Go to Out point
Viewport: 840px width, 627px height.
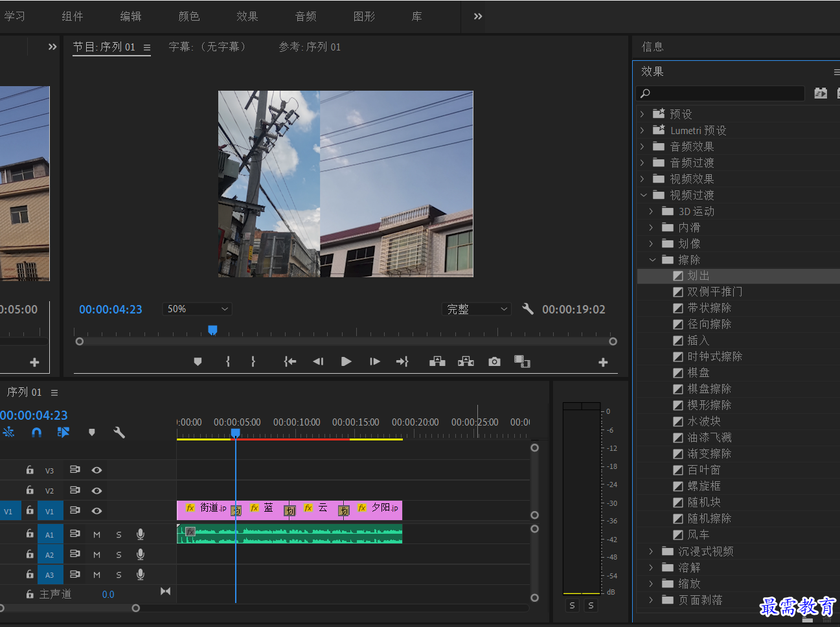pos(402,361)
